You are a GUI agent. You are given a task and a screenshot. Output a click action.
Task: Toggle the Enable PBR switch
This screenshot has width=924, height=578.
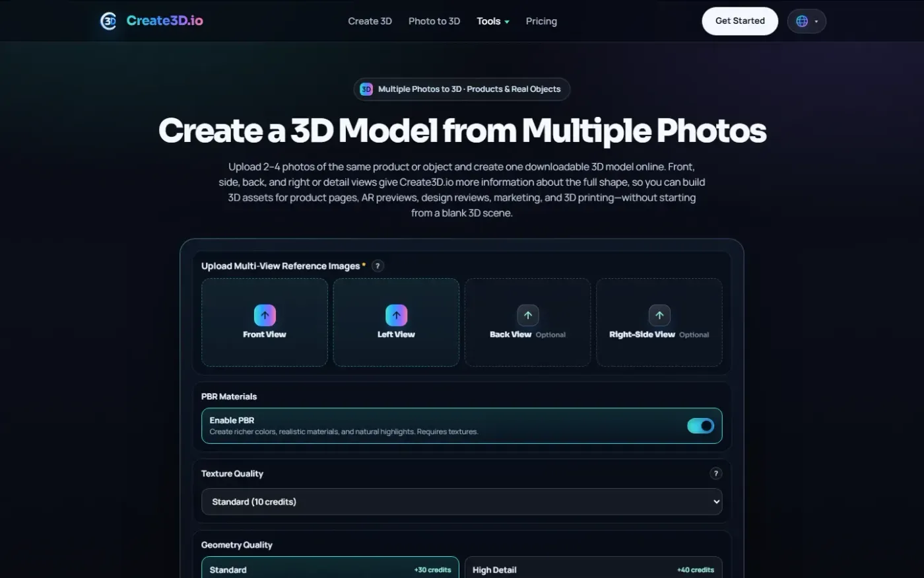tap(700, 426)
